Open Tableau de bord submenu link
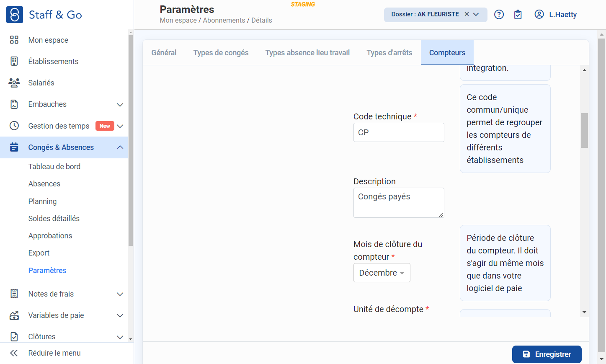 coord(54,167)
